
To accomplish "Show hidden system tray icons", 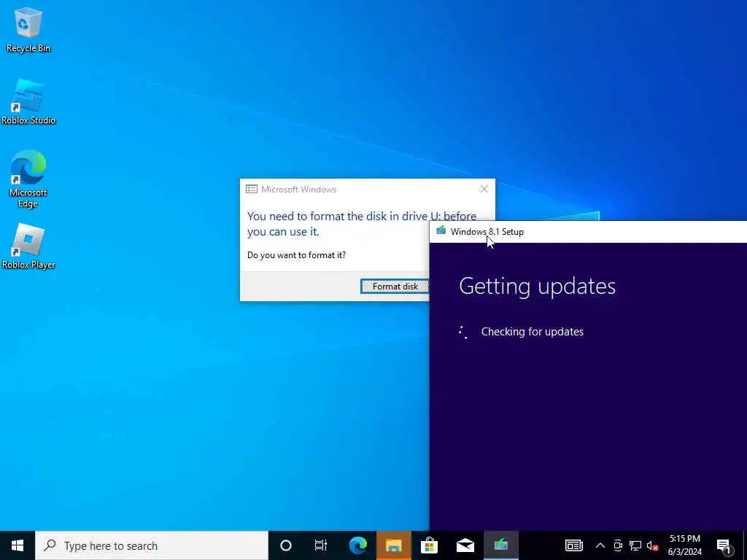I will [600, 545].
